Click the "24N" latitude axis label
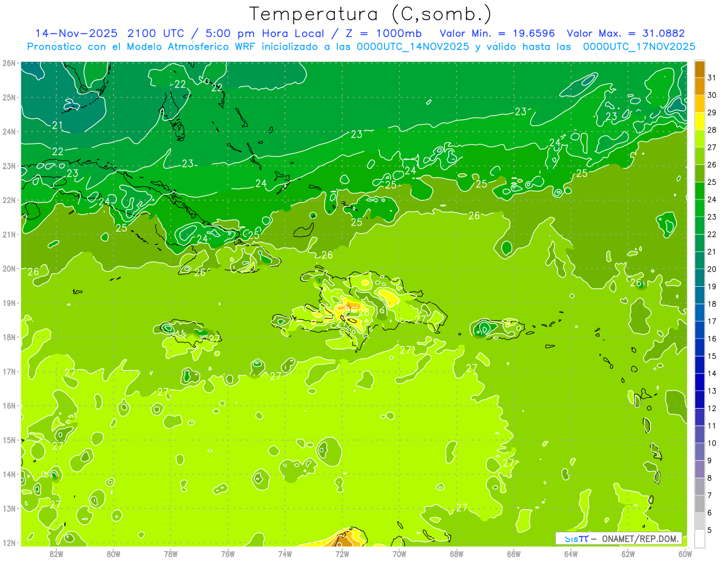The image size is (728, 562). [9, 132]
